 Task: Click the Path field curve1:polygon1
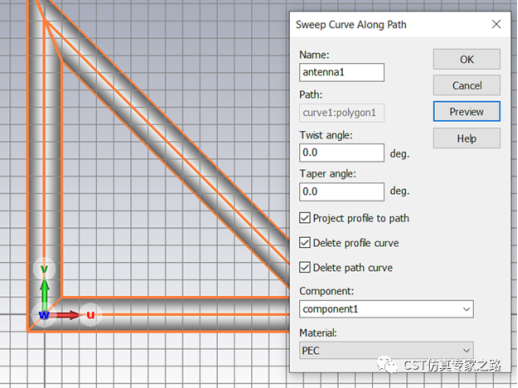point(342,113)
